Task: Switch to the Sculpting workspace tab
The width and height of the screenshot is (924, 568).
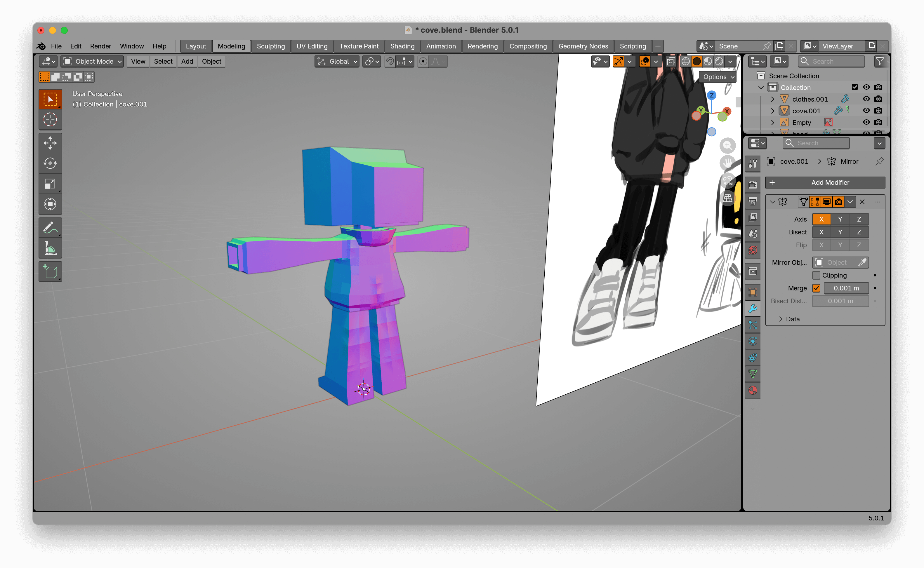Action: click(x=270, y=46)
